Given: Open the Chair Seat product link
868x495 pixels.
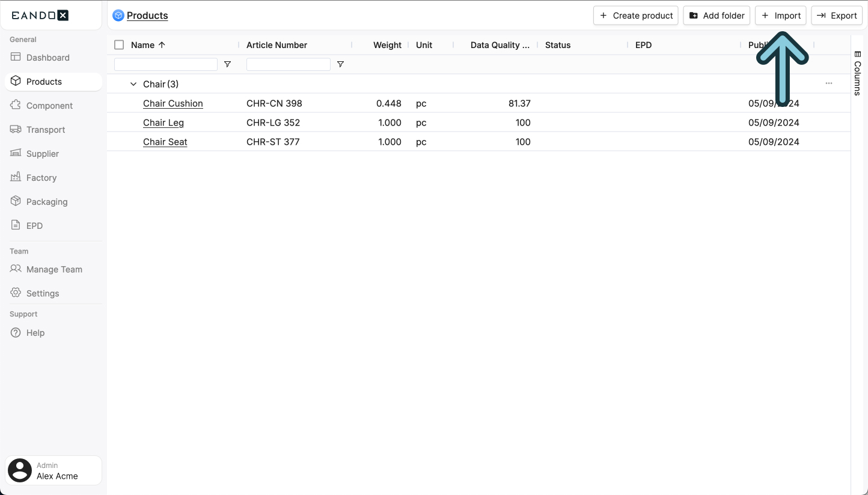Looking at the screenshot, I should 165,142.
